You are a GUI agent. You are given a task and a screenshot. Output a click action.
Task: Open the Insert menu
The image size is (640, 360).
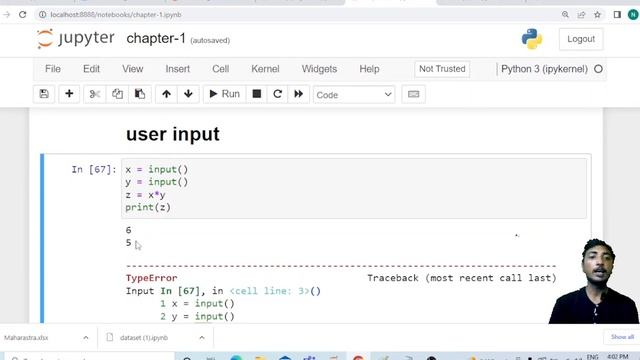click(x=178, y=69)
